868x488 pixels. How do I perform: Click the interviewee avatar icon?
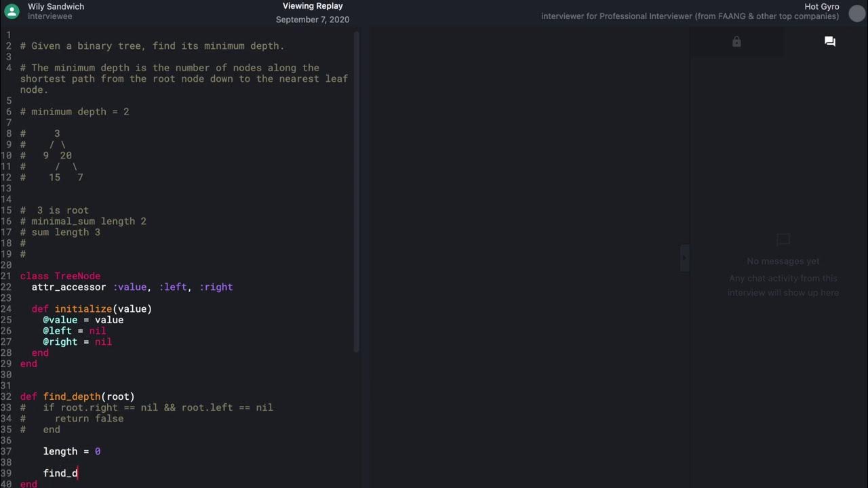coord(12,11)
